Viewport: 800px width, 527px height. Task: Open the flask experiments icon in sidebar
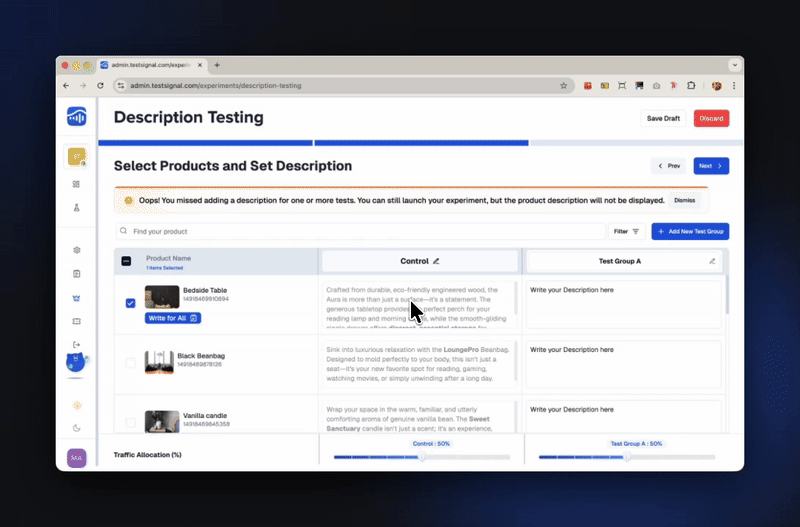(77, 208)
